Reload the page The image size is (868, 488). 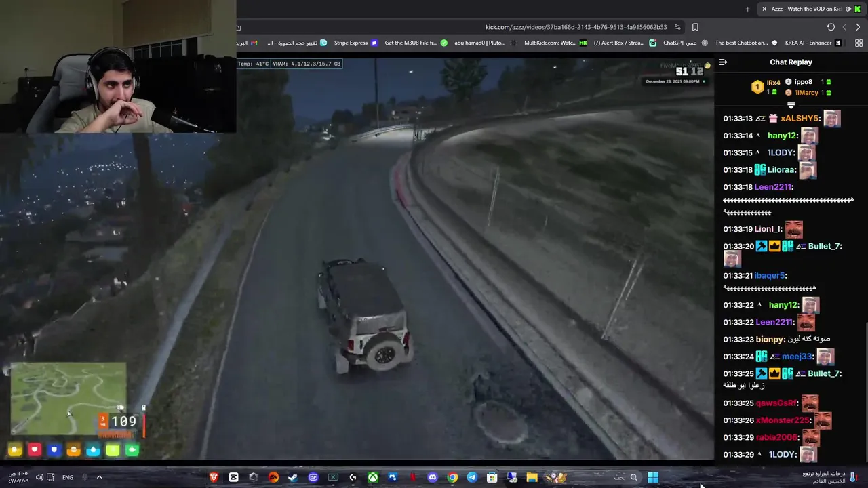[831, 27]
